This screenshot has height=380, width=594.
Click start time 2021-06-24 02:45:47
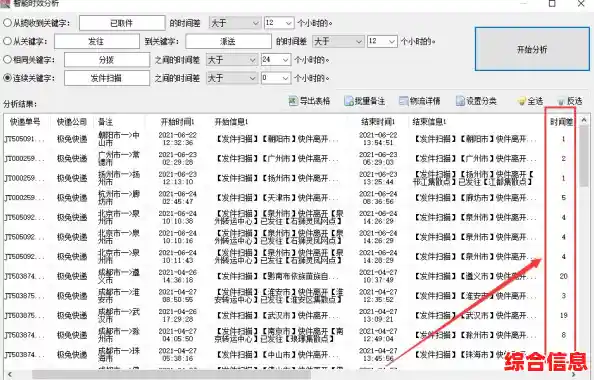[x=178, y=198]
